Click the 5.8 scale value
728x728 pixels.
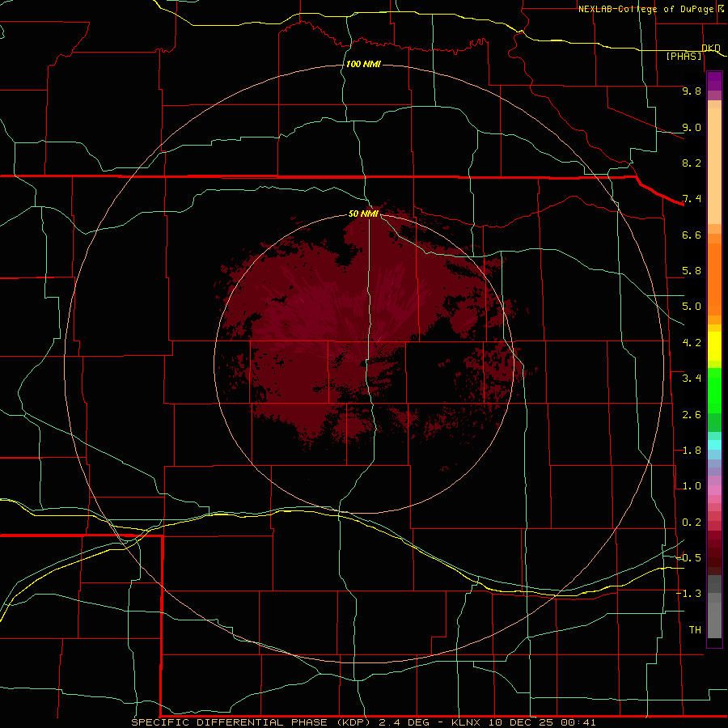coord(692,271)
